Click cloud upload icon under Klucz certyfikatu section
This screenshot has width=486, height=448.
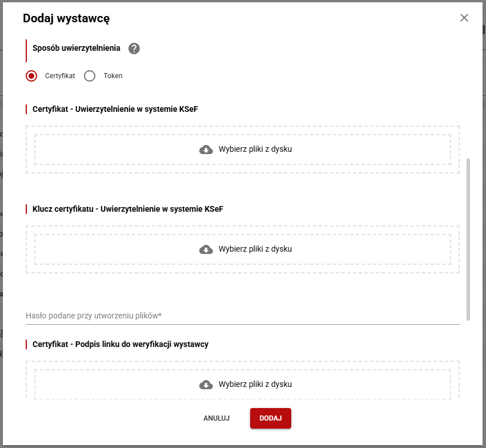[206, 249]
